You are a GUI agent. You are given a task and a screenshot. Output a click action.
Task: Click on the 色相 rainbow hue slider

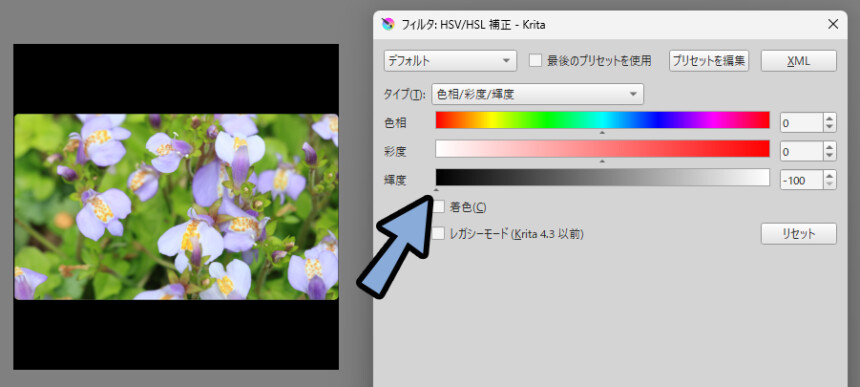click(x=602, y=120)
